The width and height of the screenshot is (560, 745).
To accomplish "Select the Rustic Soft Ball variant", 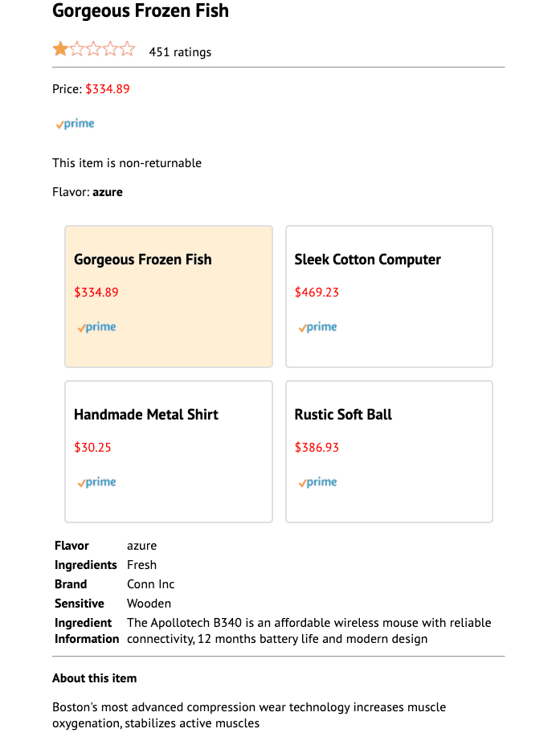I will (x=389, y=451).
